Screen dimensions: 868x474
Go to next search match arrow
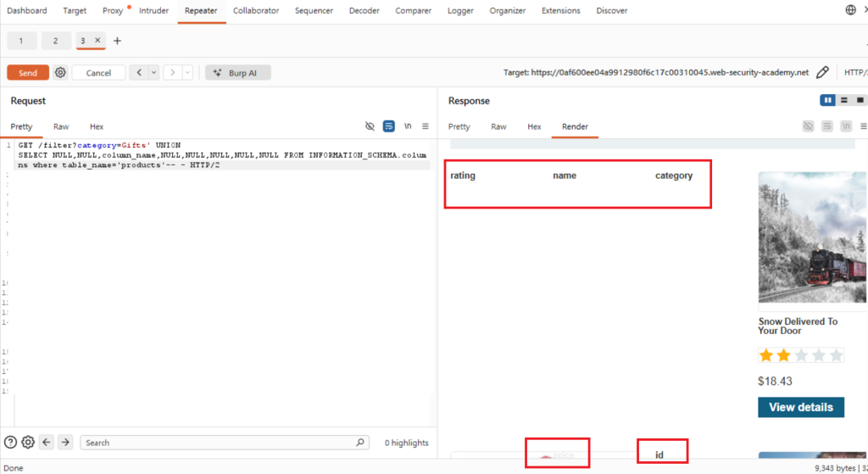point(65,442)
